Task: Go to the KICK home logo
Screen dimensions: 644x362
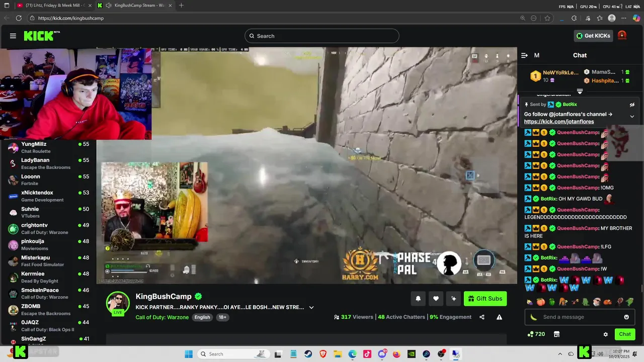Action: point(41,36)
